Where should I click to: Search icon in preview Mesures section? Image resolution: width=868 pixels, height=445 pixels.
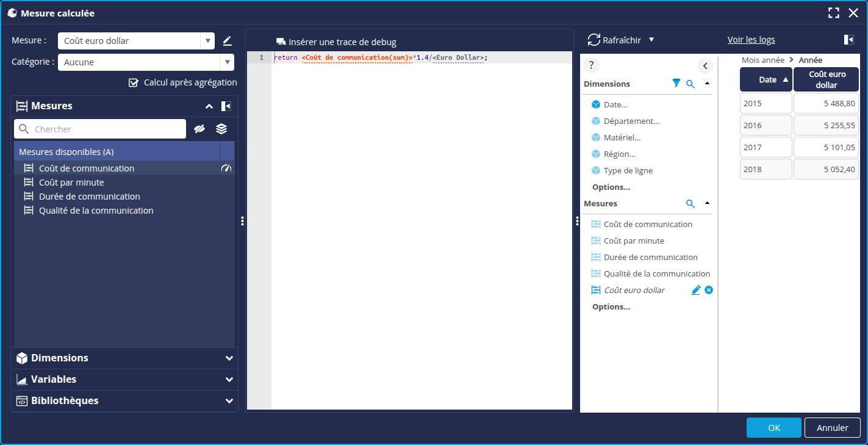pyautogui.click(x=690, y=203)
